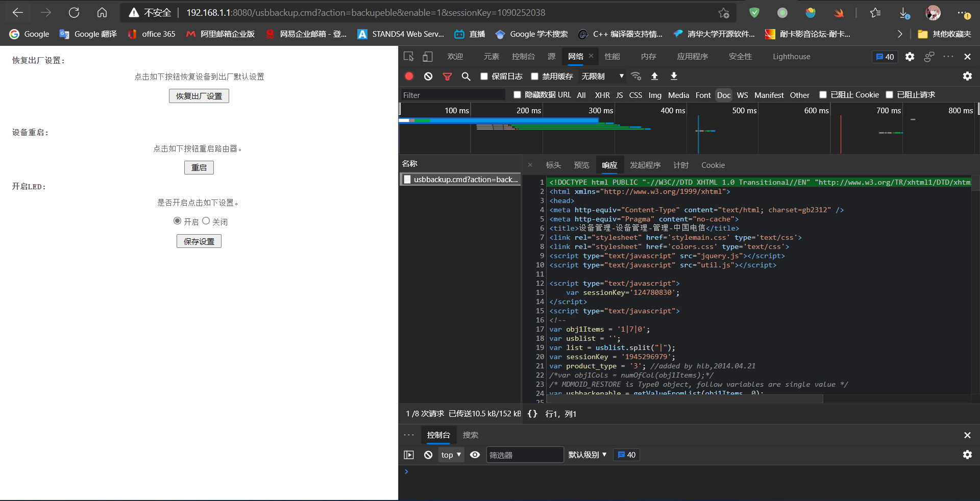Open the 40 issues badge in DevTools header
Screen dimensions: 980x501
click(x=885, y=57)
